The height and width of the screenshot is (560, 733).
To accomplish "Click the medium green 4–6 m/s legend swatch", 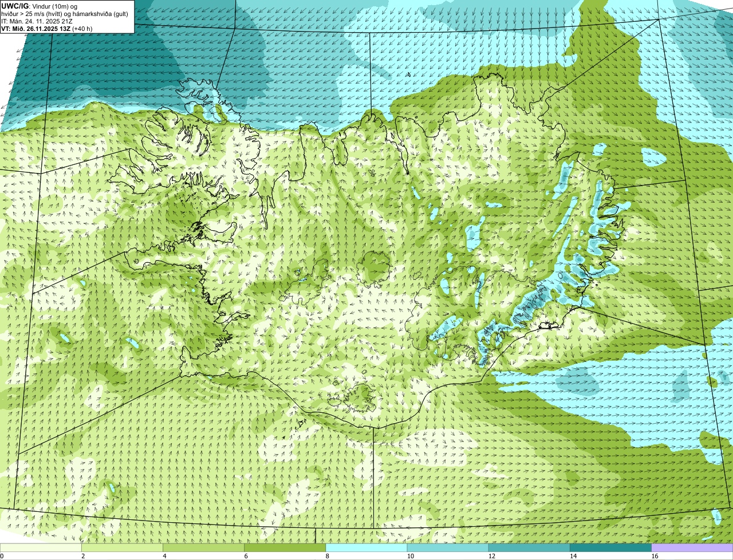I will coord(203,548).
